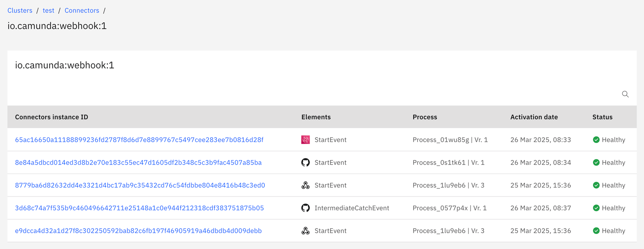The width and height of the screenshot is (644, 249).
Task: Open the Connectors breadcrumb link
Action: point(82,10)
